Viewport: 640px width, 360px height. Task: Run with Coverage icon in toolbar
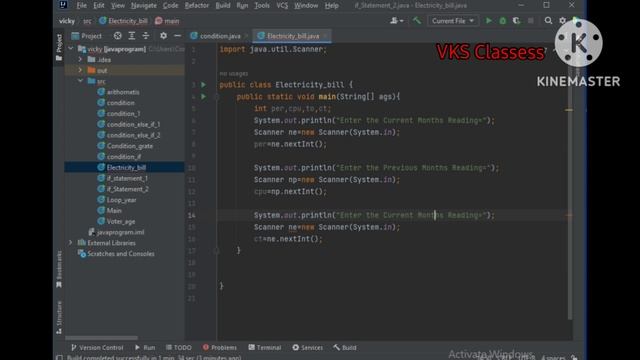pos(516,21)
